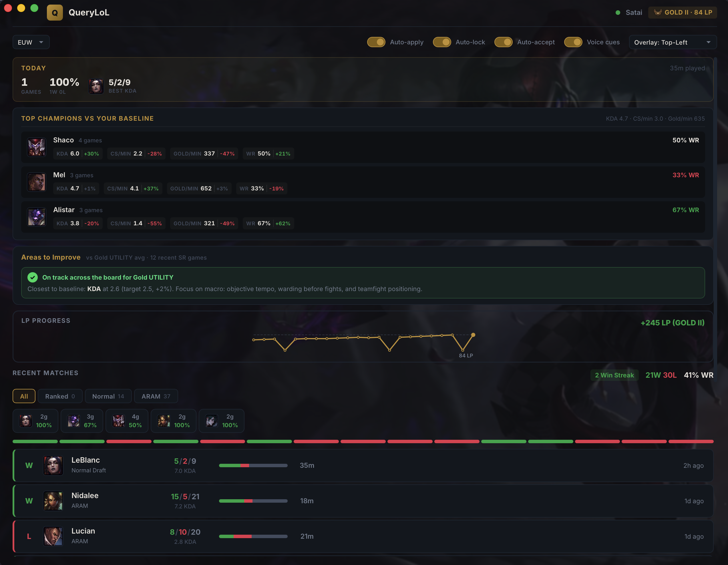
Task: Select Nidalee 2g 100% champion filter chip
Action: point(173,421)
